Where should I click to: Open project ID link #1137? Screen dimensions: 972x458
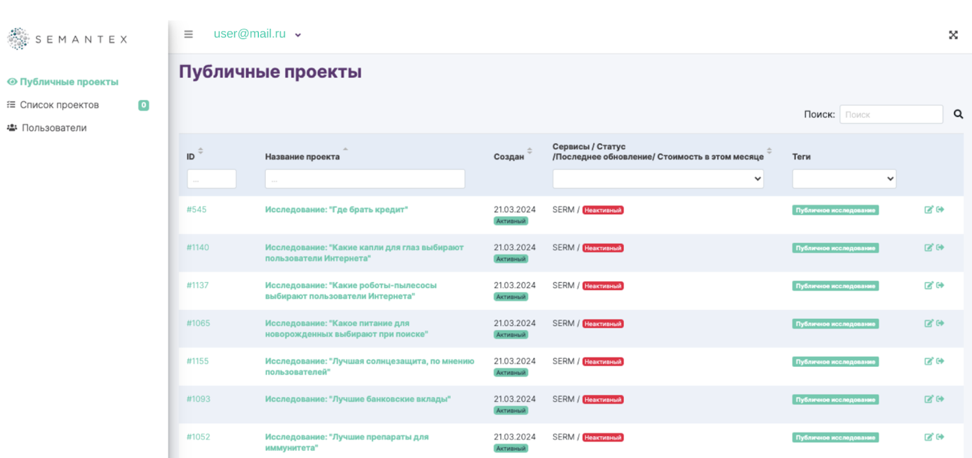coord(198,285)
